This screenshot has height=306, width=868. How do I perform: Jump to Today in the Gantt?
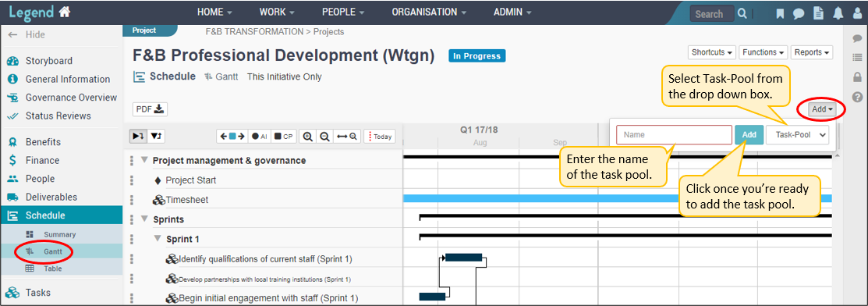click(380, 136)
